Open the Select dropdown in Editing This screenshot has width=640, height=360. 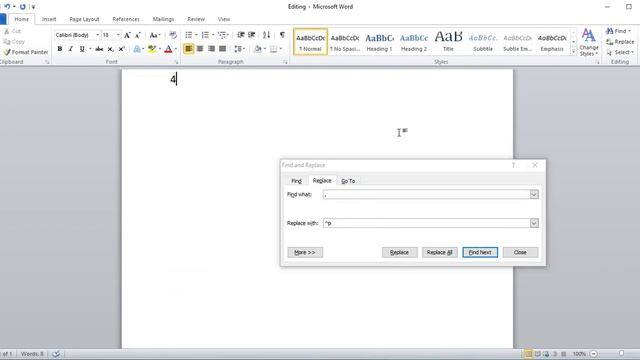(620, 52)
